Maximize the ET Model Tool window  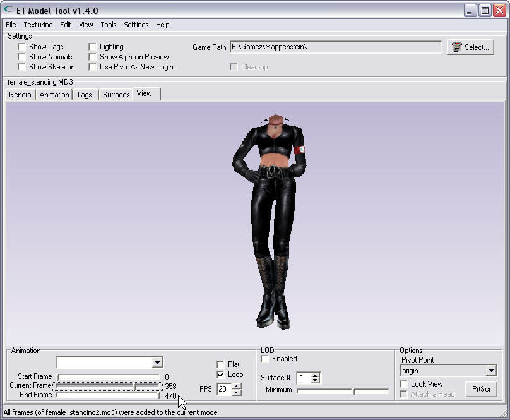[485, 11]
